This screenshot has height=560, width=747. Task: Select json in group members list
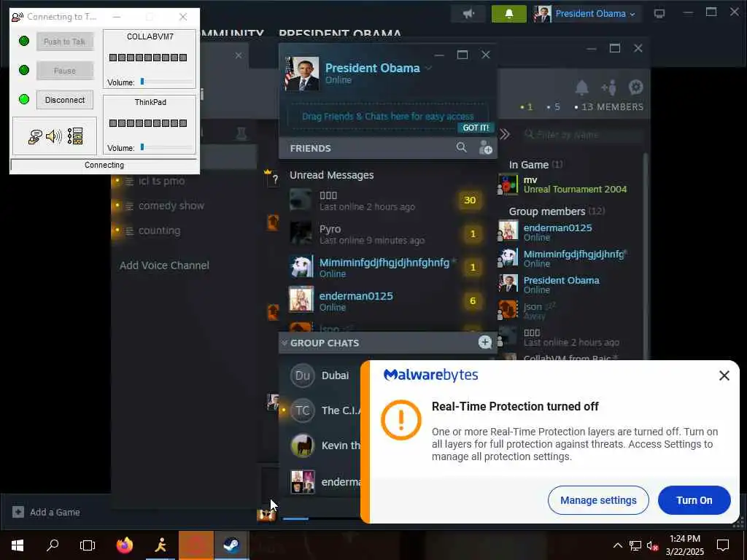569,311
